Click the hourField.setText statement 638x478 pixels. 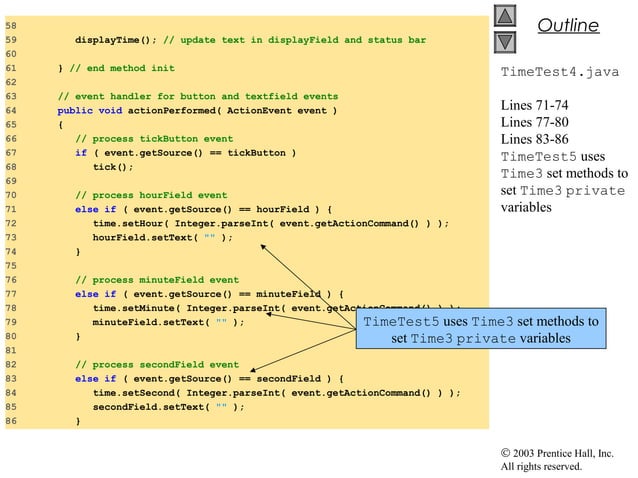pyautogui.click(x=163, y=238)
